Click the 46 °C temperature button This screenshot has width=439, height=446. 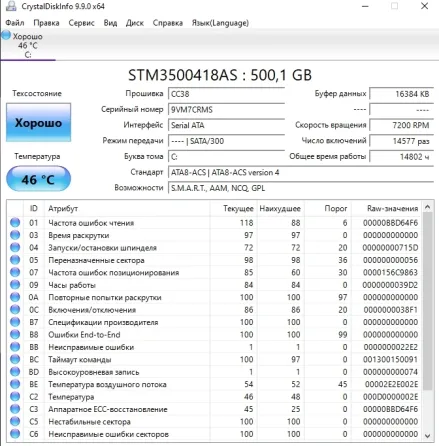38,179
